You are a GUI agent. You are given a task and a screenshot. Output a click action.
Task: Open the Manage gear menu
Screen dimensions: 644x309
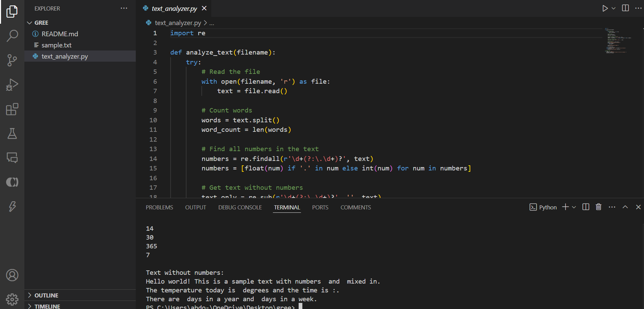[x=12, y=300]
